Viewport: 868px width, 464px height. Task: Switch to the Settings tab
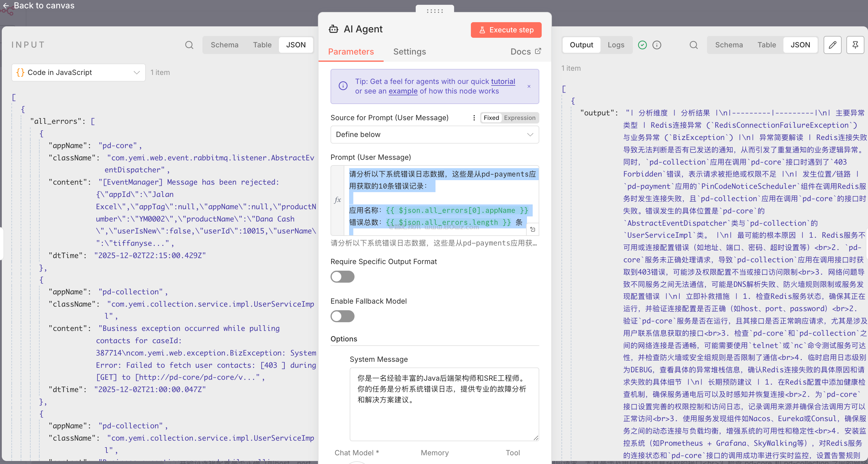(x=409, y=52)
